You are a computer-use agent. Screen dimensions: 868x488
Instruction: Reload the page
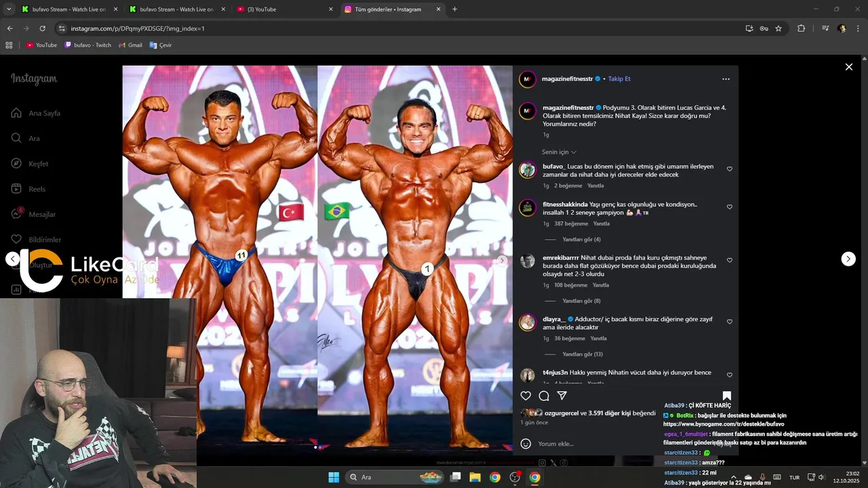[x=42, y=28]
